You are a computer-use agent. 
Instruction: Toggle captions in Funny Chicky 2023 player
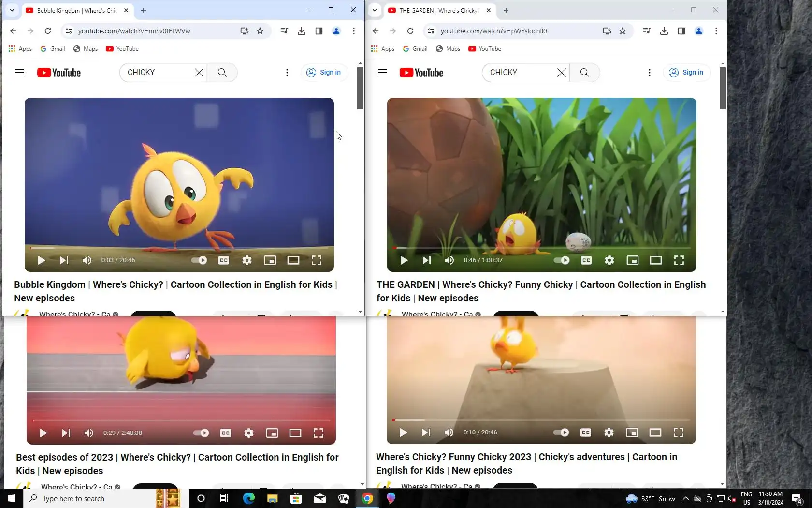586,433
